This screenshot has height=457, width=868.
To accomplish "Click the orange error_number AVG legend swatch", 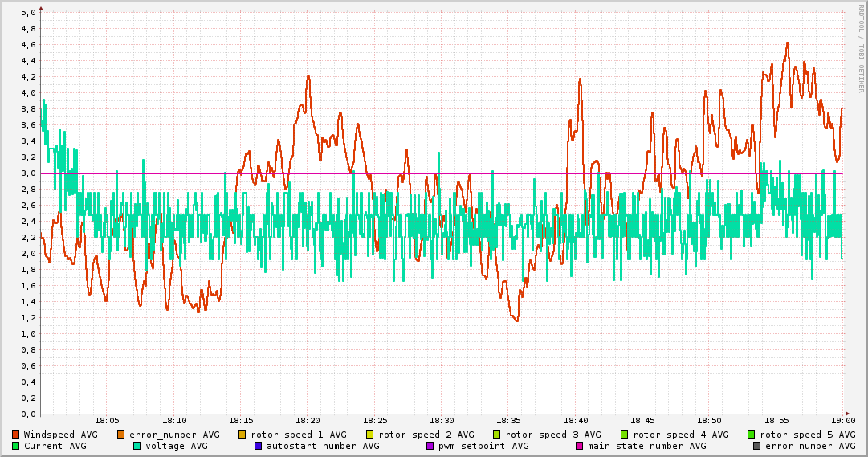I will pos(121,435).
